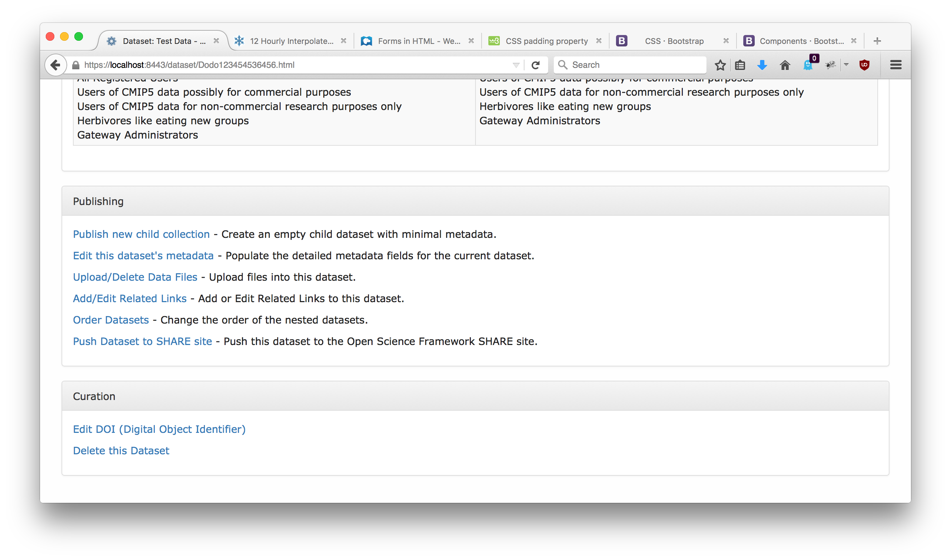The image size is (951, 560).
Task: Switch to the Components Bootstrap tab
Action: click(x=801, y=41)
